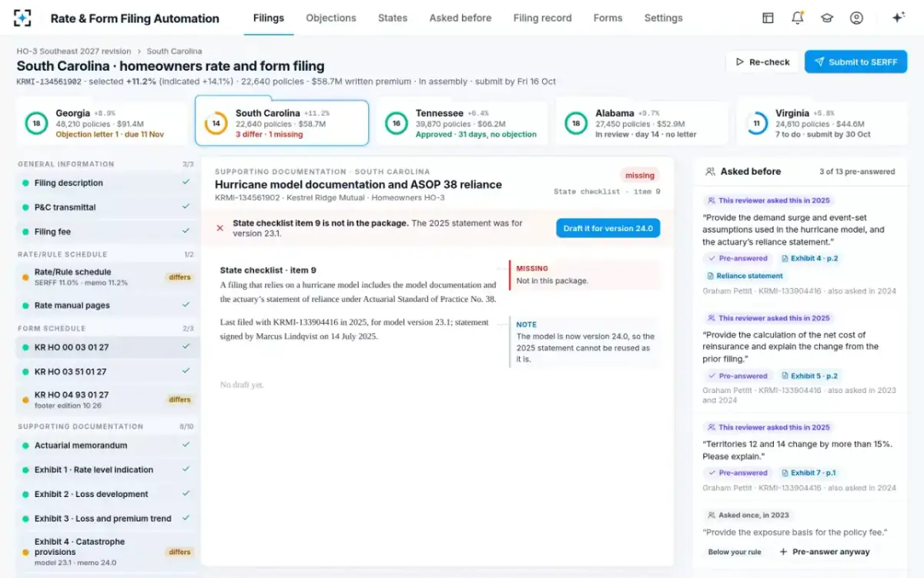Click the people icon beside Asked before heading
Screen dimensions: 924x578
pos(710,172)
